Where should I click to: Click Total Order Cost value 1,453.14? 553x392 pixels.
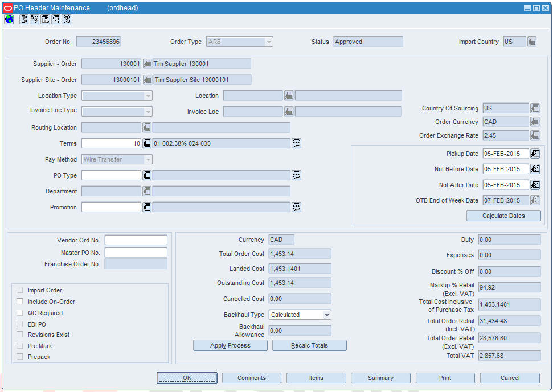pos(300,254)
